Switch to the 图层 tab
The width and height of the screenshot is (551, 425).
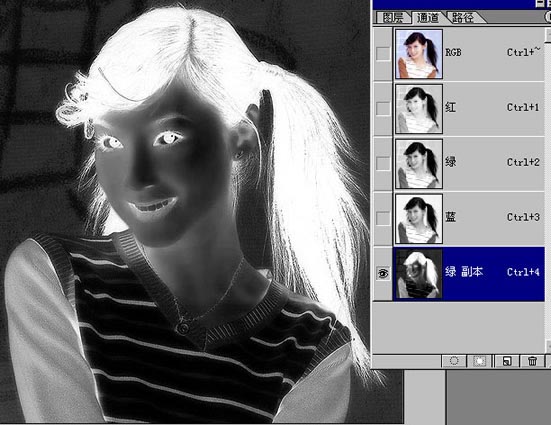click(x=393, y=17)
